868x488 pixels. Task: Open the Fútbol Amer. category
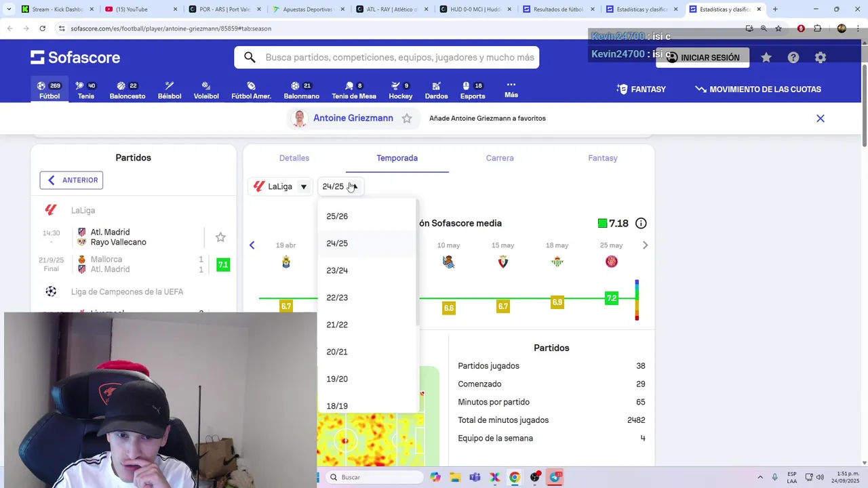pos(251,90)
